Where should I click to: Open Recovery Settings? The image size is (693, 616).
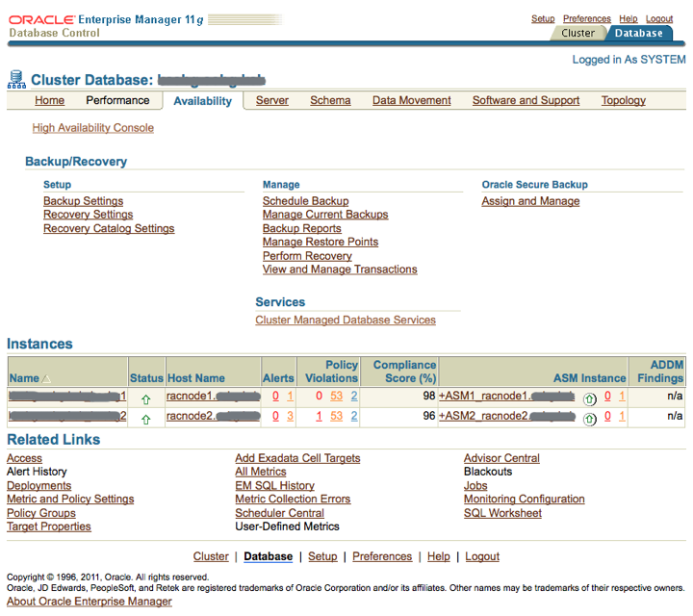(88, 215)
